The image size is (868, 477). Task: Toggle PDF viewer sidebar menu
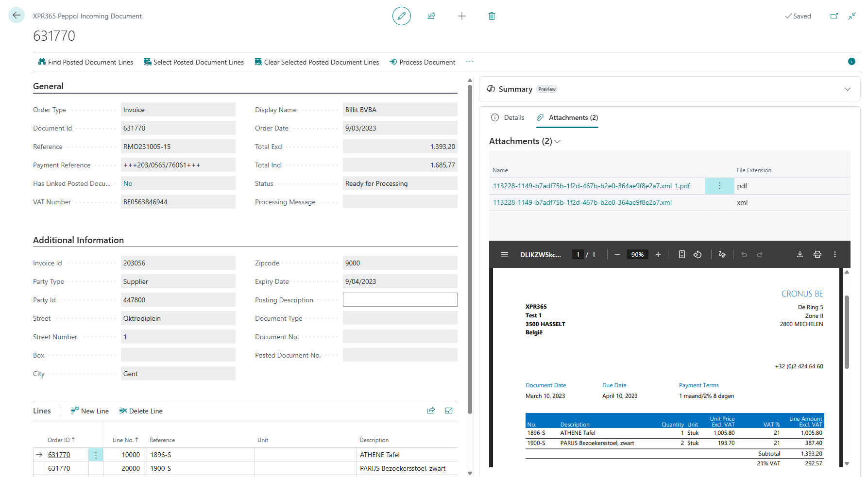505,254
